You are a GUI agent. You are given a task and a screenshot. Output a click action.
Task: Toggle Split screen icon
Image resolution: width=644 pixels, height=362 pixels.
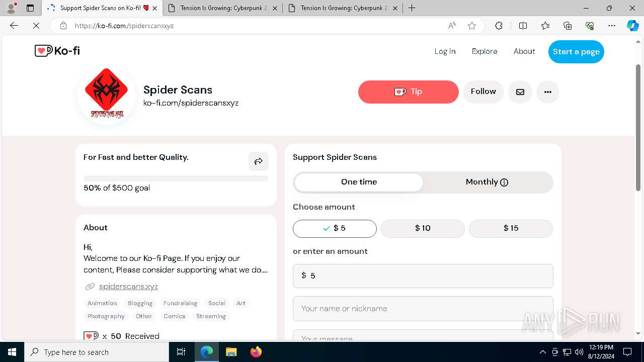click(523, 26)
